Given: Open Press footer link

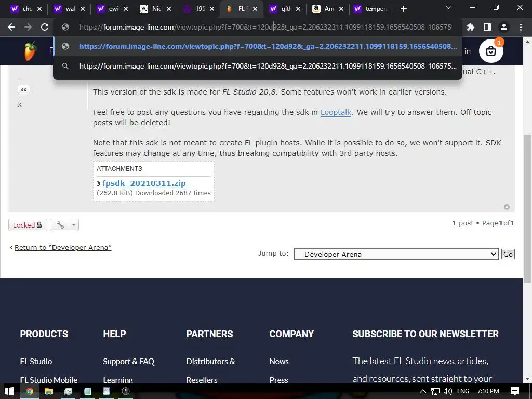Looking at the screenshot, I should [x=278, y=380].
